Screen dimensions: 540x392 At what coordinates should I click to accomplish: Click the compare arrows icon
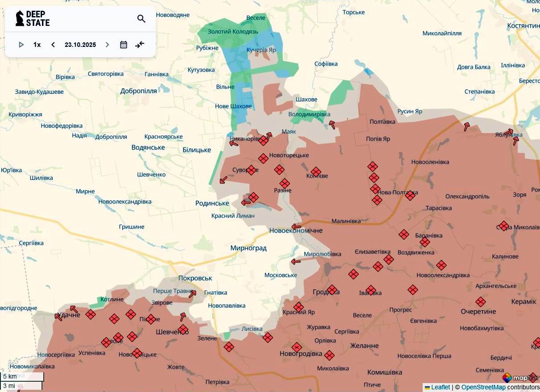(140, 45)
